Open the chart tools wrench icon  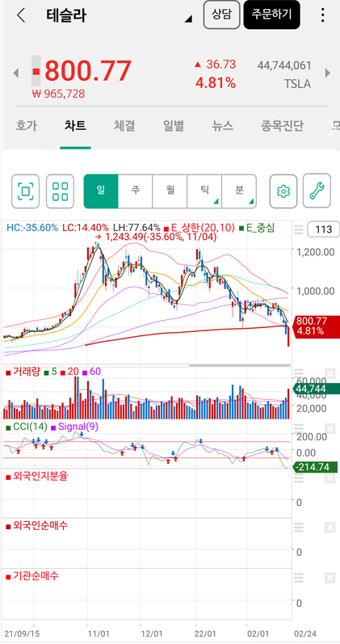(317, 192)
